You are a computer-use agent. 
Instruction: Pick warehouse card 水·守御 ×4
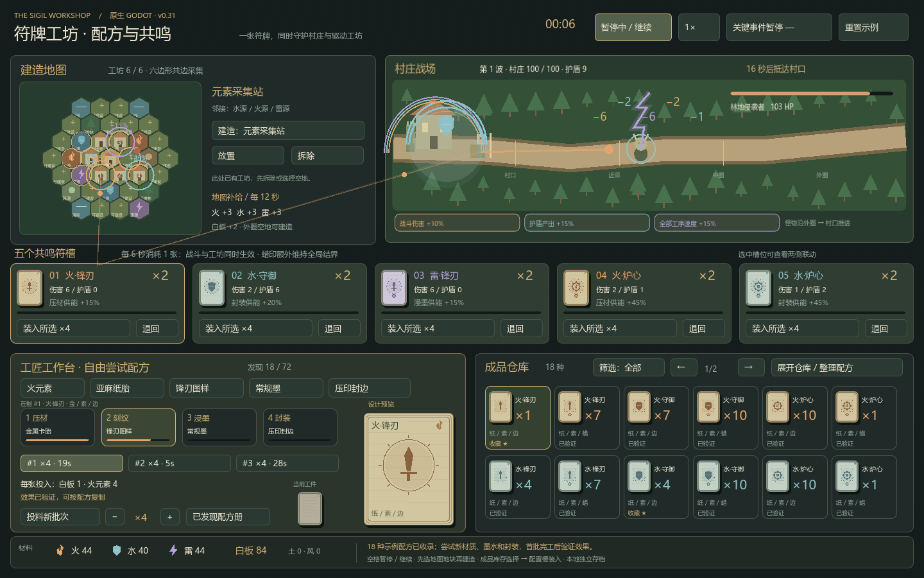[656, 487]
